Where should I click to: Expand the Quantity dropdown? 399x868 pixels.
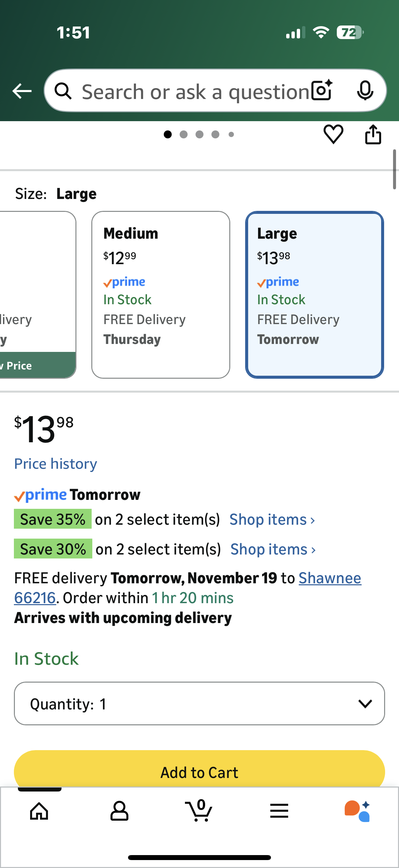[199, 703]
